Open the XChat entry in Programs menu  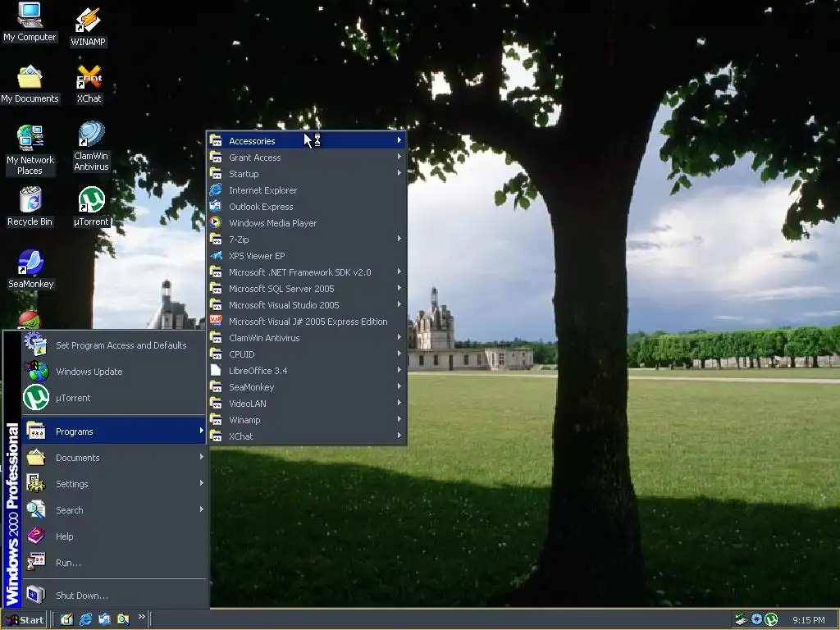[307, 436]
